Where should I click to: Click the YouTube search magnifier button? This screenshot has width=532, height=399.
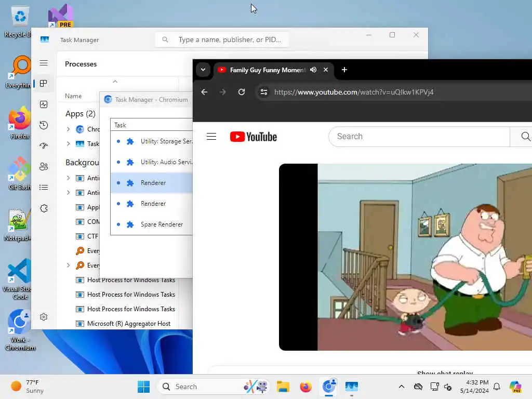pos(525,137)
